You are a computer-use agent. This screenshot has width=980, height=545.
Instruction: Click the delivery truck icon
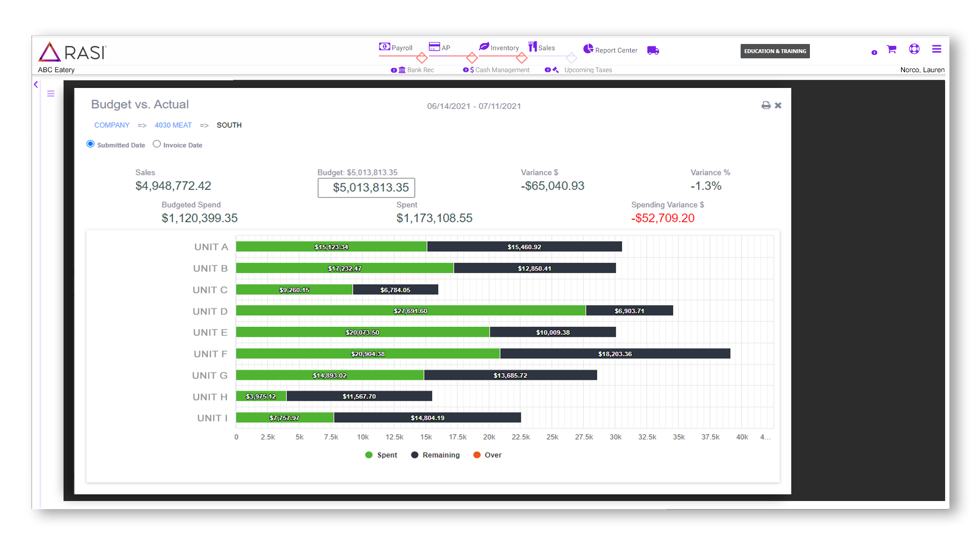pyautogui.click(x=653, y=50)
